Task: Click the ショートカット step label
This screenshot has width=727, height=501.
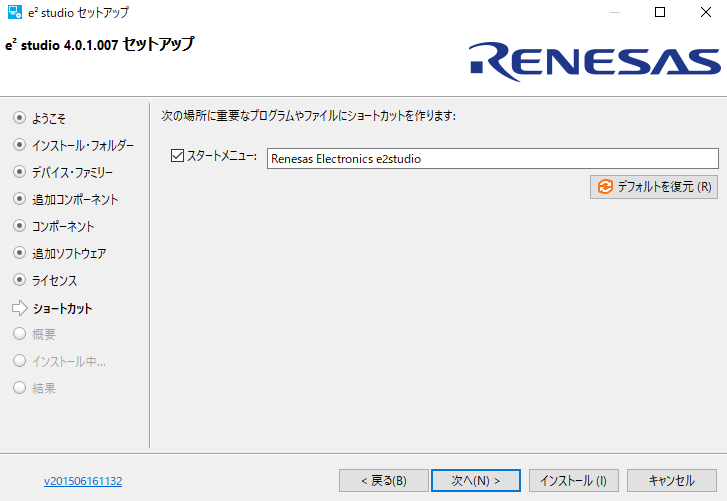Action: pos(62,309)
